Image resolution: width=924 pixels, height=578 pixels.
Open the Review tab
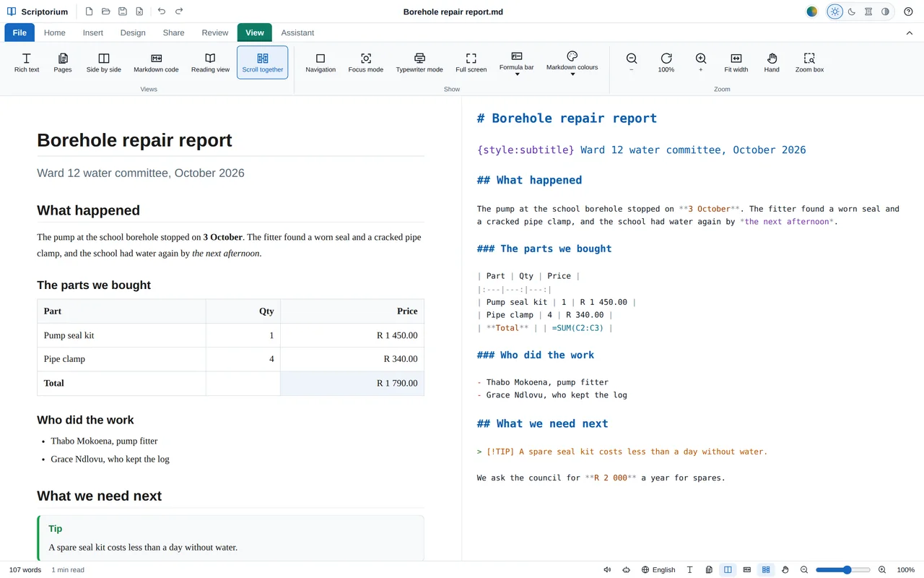click(215, 33)
